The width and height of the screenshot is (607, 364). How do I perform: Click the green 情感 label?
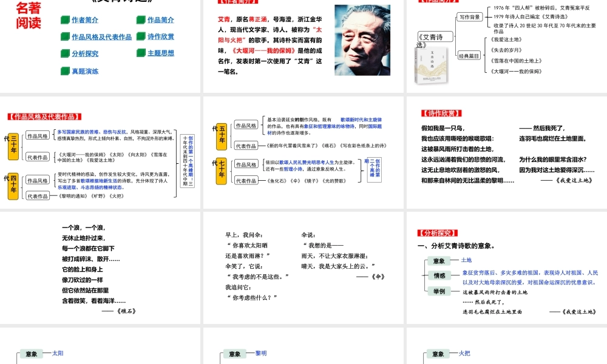[439, 275]
